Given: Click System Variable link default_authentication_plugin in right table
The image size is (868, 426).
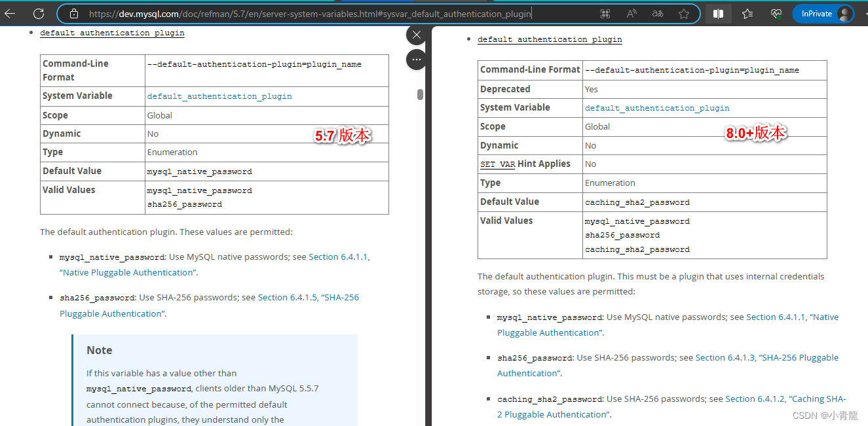Looking at the screenshot, I should (x=657, y=108).
